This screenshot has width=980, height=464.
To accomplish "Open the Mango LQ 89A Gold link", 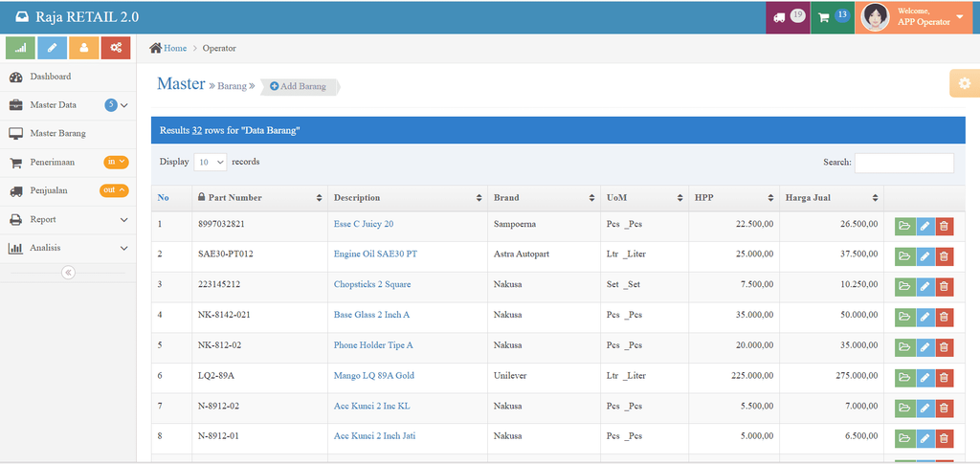I will [x=374, y=375].
